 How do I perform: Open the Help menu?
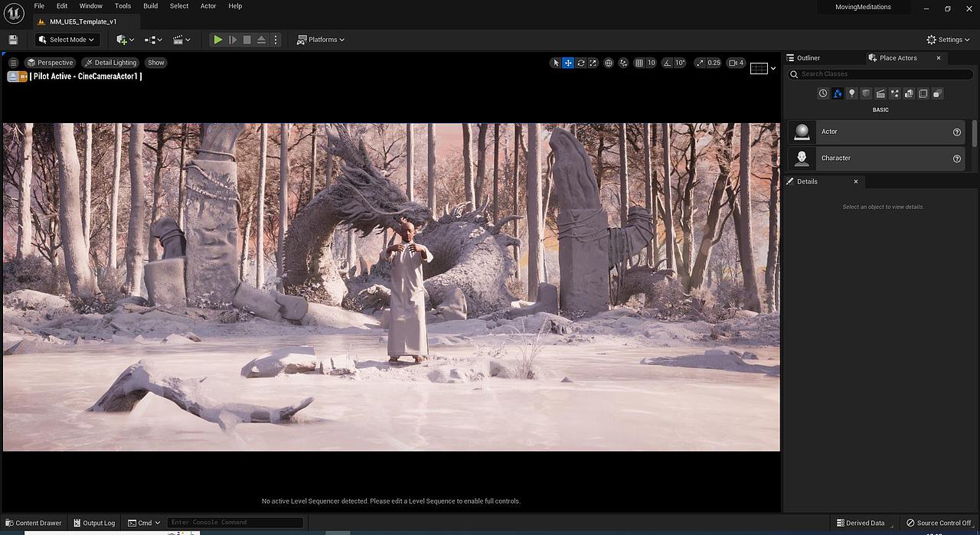235,6
